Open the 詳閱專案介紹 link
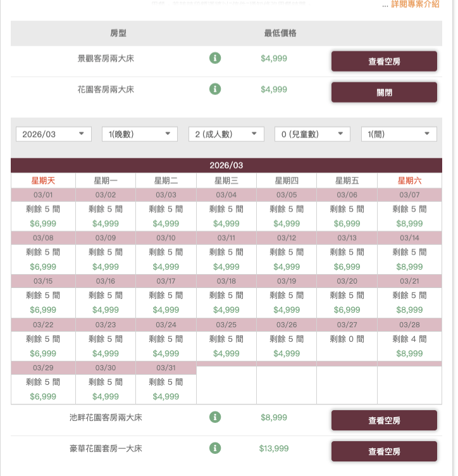This screenshot has height=476, width=458. pyautogui.click(x=416, y=4)
